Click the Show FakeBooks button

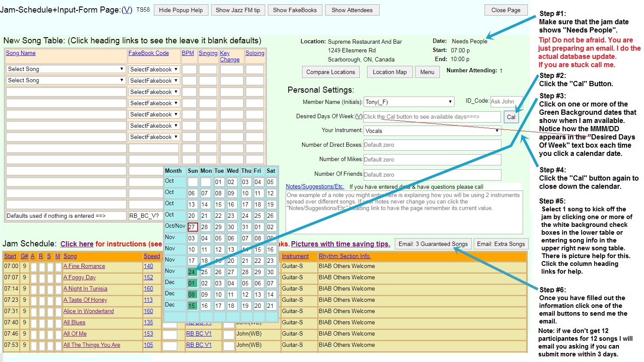tap(295, 10)
